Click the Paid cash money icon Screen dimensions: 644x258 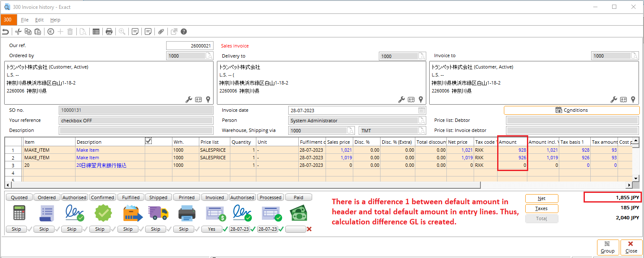pyautogui.click(x=298, y=213)
